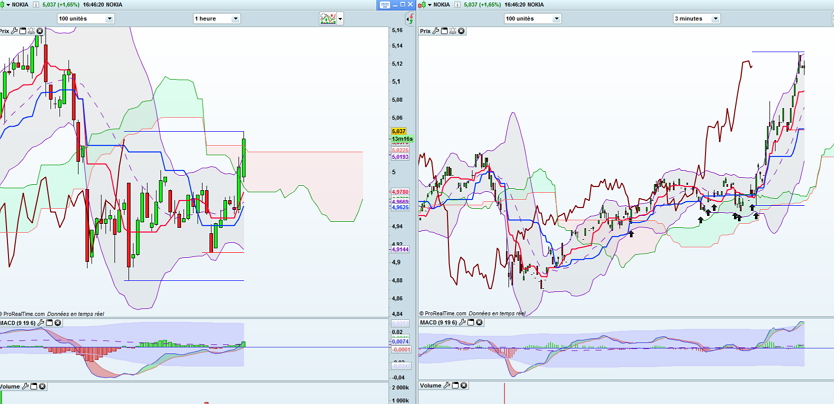This screenshot has width=834, height=404.
Task: Open right MACD (9 19 6) settings wrench
Action: click(x=462, y=322)
